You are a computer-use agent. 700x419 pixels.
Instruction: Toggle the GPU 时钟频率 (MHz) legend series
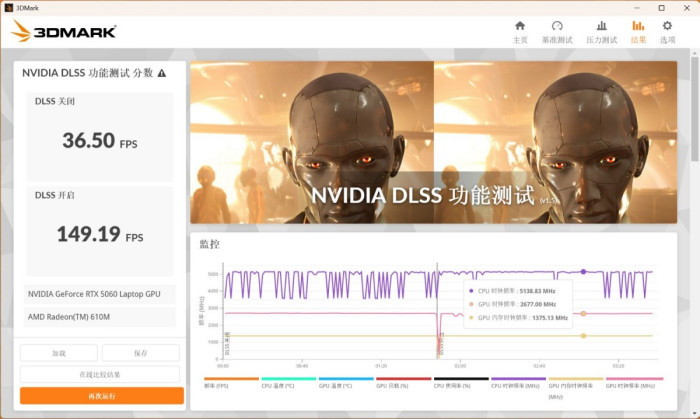tap(634, 383)
